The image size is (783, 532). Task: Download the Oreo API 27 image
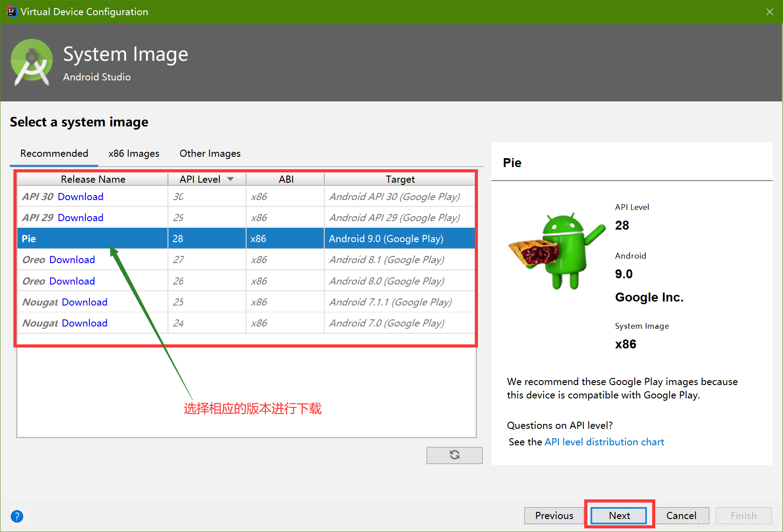click(x=72, y=260)
